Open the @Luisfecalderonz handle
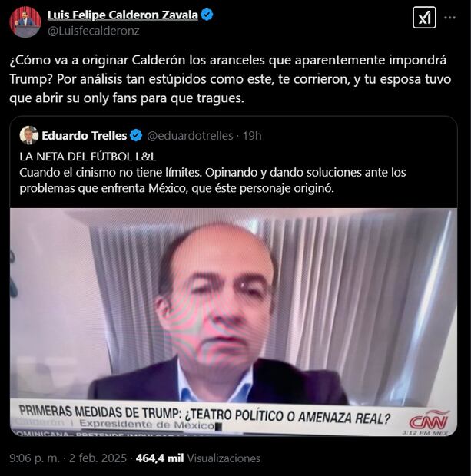The height and width of the screenshot is (476, 471). tap(94, 31)
